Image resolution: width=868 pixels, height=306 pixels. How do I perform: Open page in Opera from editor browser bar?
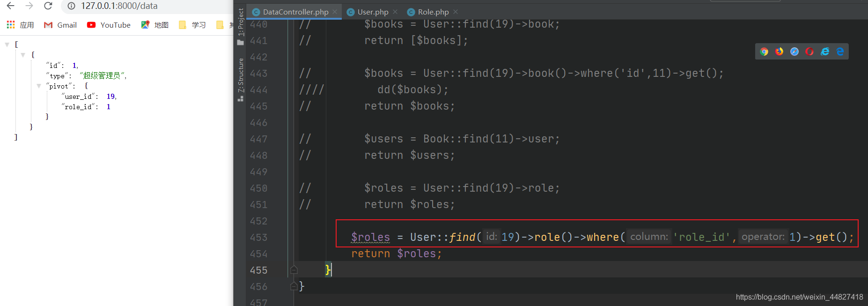(x=809, y=52)
